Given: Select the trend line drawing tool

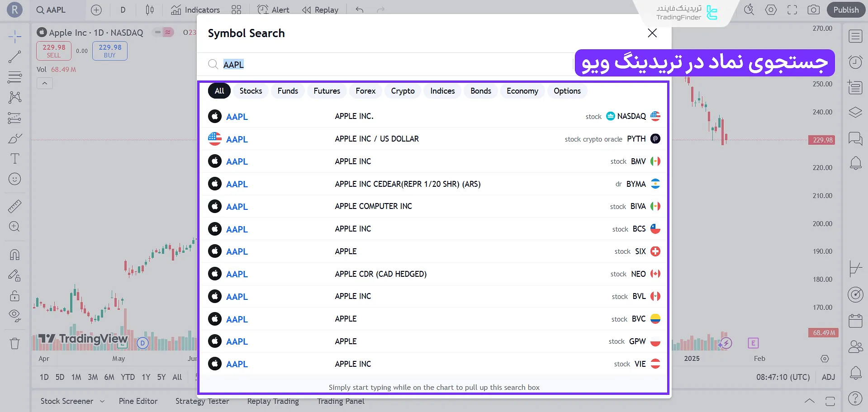Looking at the screenshot, I should 14,57.
